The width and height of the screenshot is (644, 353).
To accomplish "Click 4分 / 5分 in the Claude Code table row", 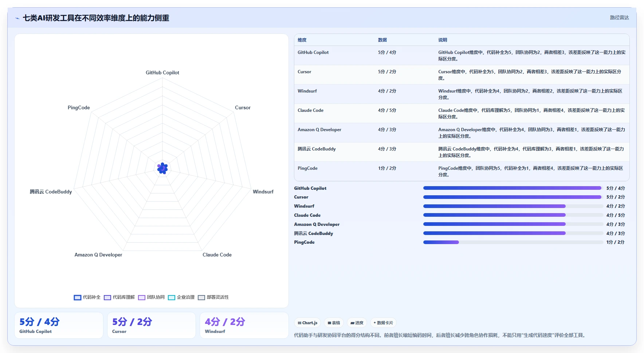I will [x=387, y=110].
